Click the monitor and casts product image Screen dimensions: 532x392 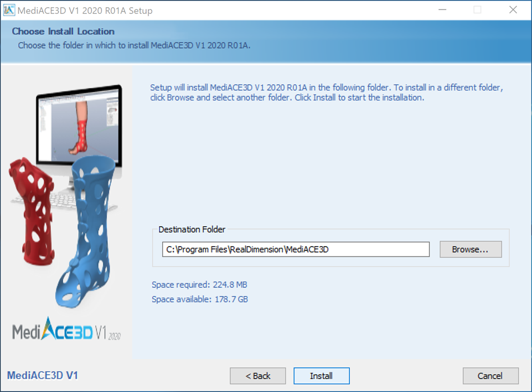[x=65, y=196]
